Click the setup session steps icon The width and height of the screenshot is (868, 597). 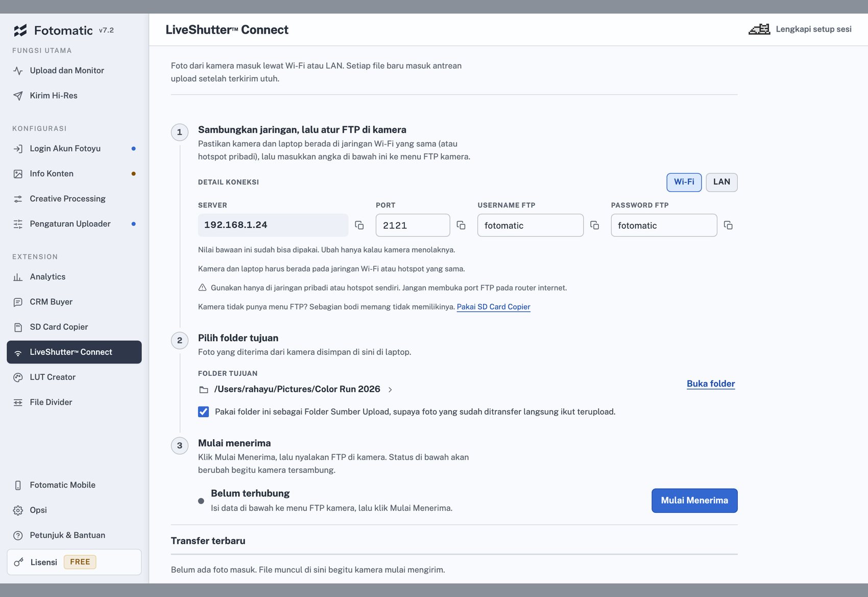[759, 29]
